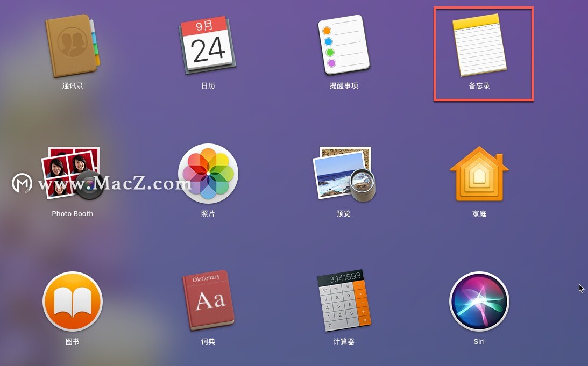Launch the 备忘录 Notes app icon
This screenshot has width=588, height=366.
click(479, 45)
